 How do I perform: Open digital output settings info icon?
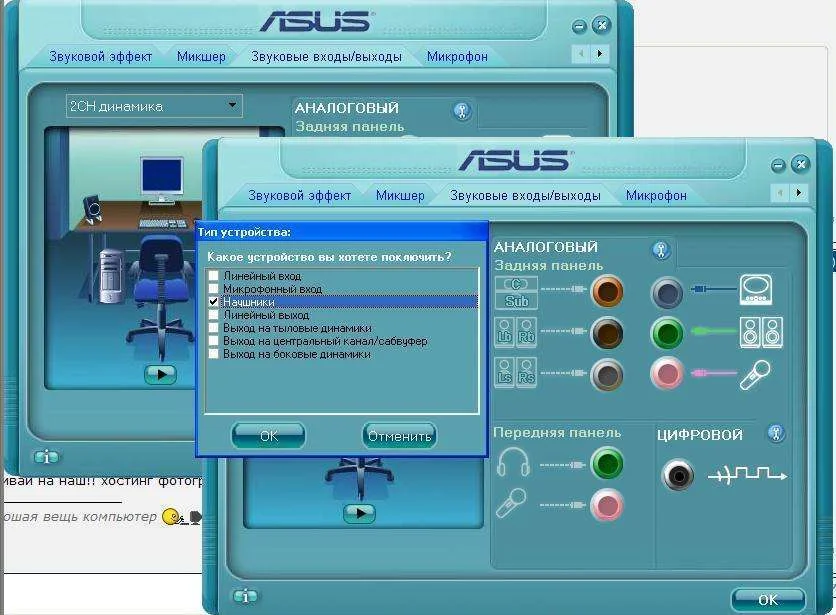pos(776,433)
